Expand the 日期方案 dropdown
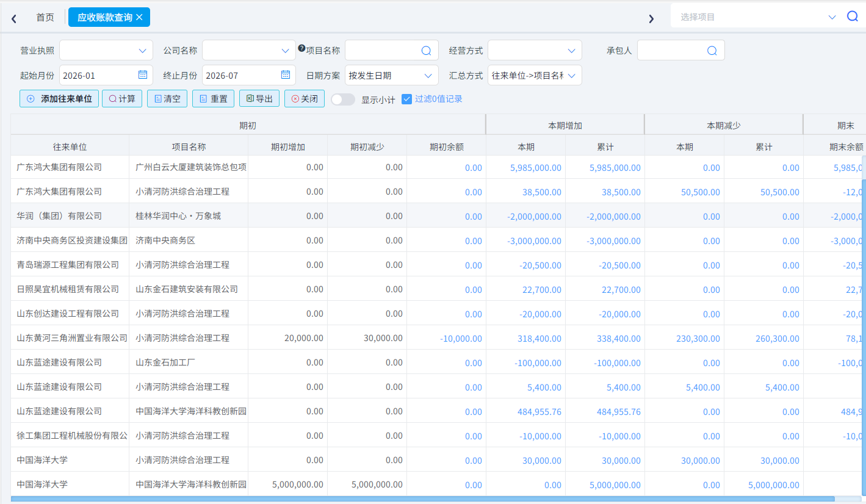866x504 pixels. (392, 76)
